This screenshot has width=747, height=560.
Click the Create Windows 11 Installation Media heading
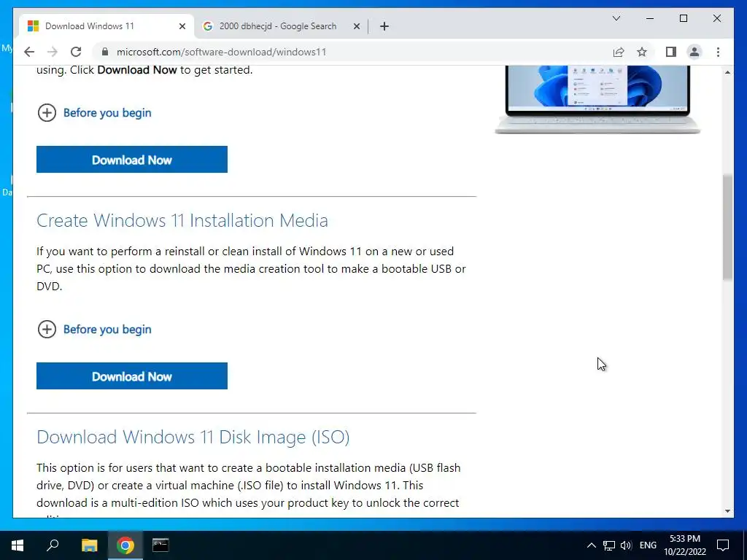(182, 220)
